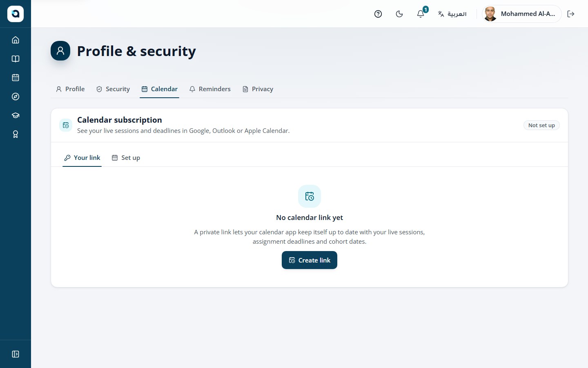Click the Profile & security user icon

click(x=60, y=51)
